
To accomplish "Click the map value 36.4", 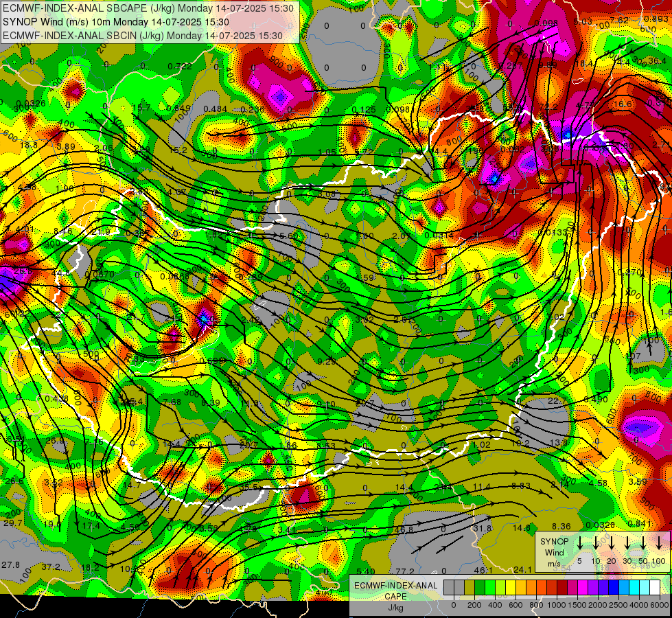I will click(657, 61).
